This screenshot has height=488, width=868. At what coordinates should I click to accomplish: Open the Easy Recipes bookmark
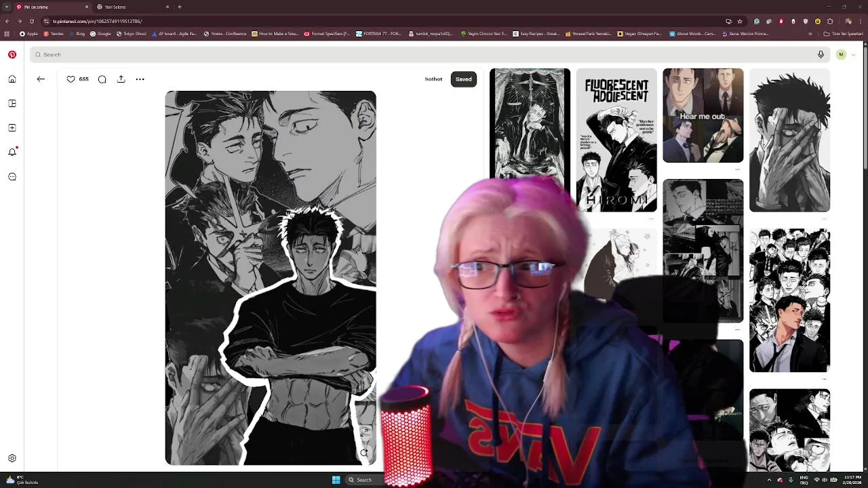(x=536, y=34)
